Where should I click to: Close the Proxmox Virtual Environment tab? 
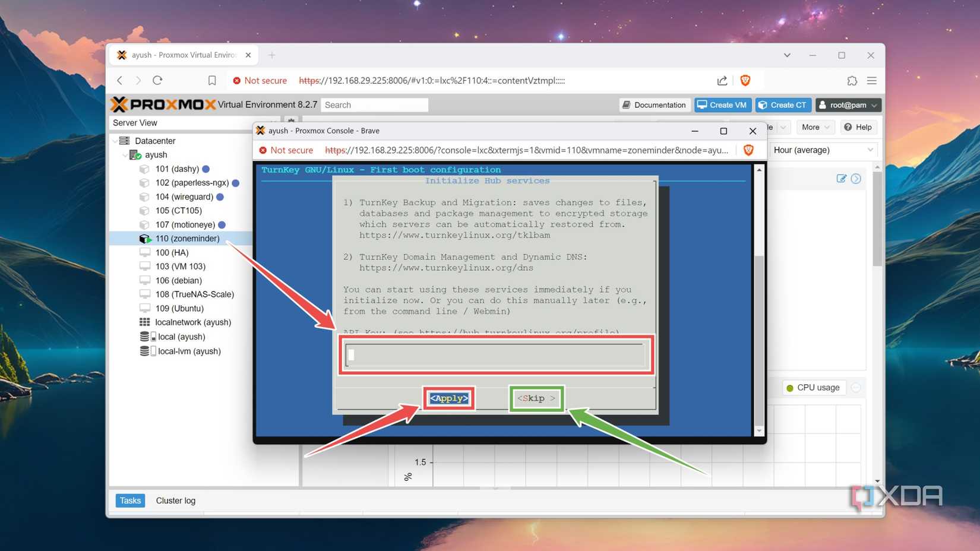(x=248, y=55)
